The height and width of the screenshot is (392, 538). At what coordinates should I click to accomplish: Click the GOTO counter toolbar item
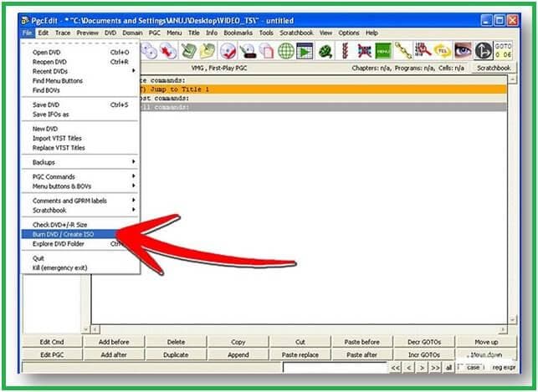(x=504, y=50)
